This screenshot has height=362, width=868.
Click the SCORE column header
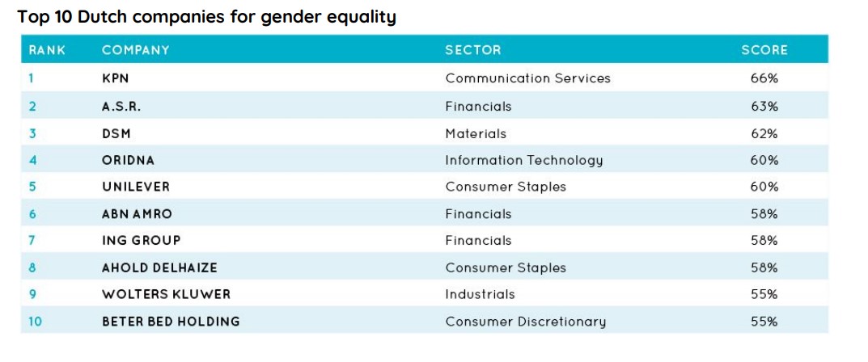pyautogui.click(x=764, y=50)
